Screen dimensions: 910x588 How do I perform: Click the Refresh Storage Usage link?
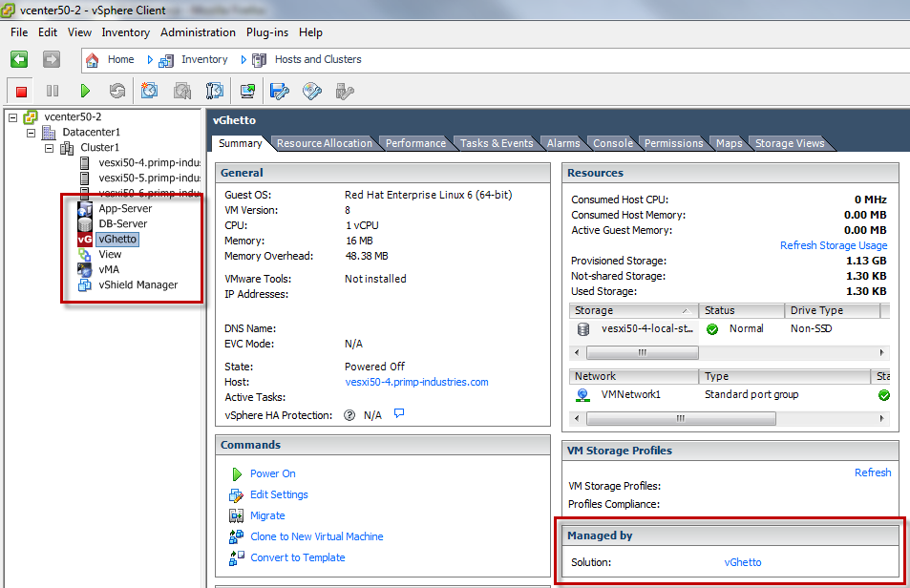point(834,245)
